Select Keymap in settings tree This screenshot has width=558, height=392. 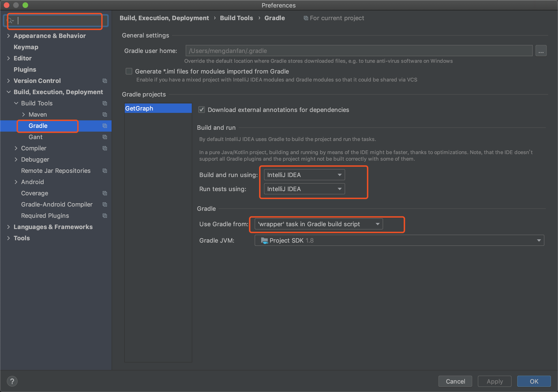pos(26,47)
